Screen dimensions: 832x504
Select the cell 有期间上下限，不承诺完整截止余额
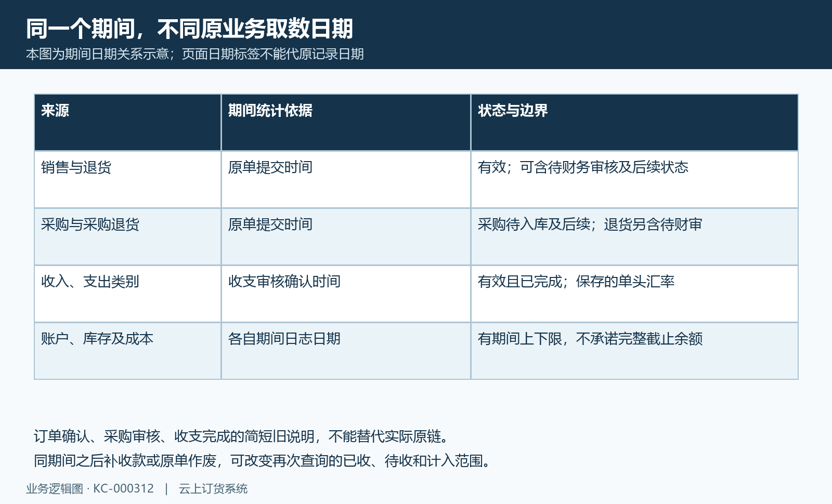(x=634, y=351)
